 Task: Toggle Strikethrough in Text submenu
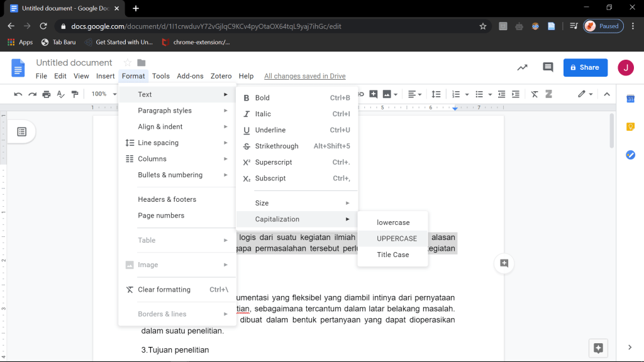(276, 146)
